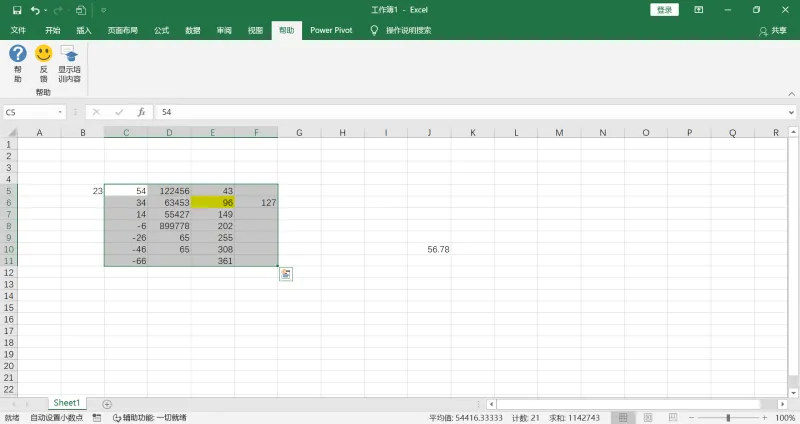Switch to Normal view icon

[x=623, y=418]
